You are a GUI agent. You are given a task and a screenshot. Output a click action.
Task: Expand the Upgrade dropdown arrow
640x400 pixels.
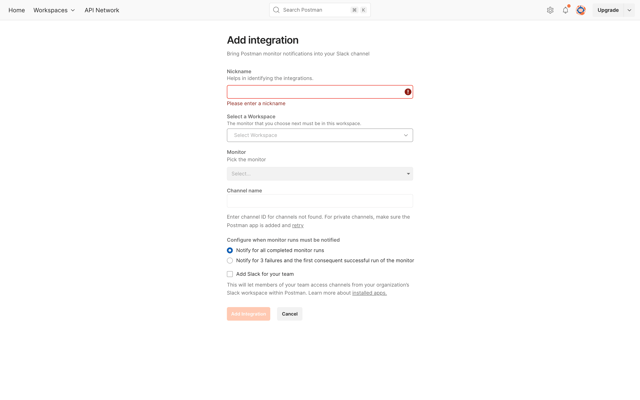pos(629,10)
